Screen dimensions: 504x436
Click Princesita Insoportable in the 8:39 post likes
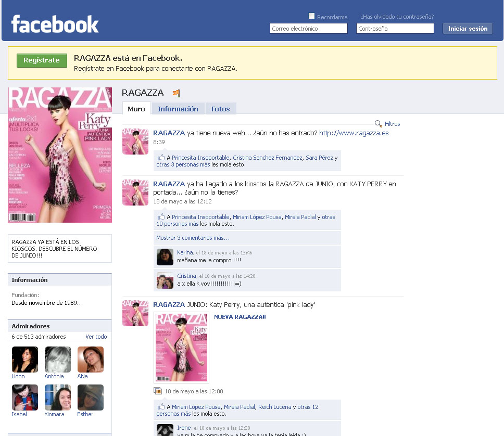point(200,158)
